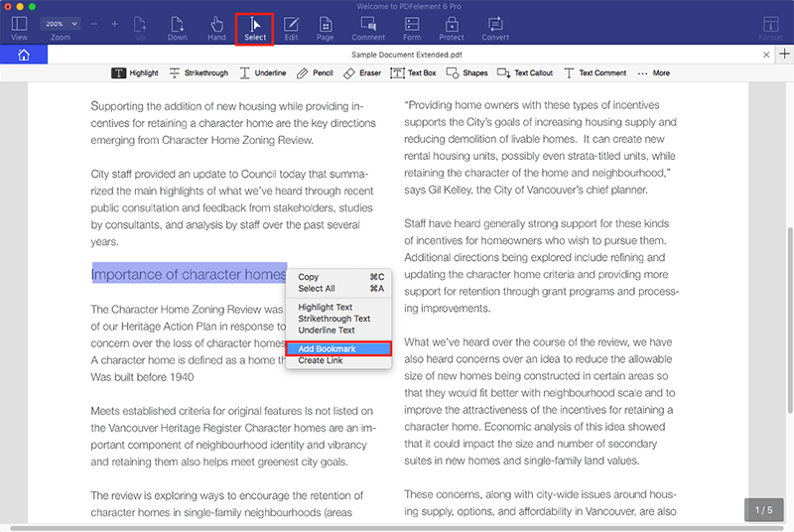
Task: Select the Strikethrough annotation tool
Action: [x=198, y=72]
